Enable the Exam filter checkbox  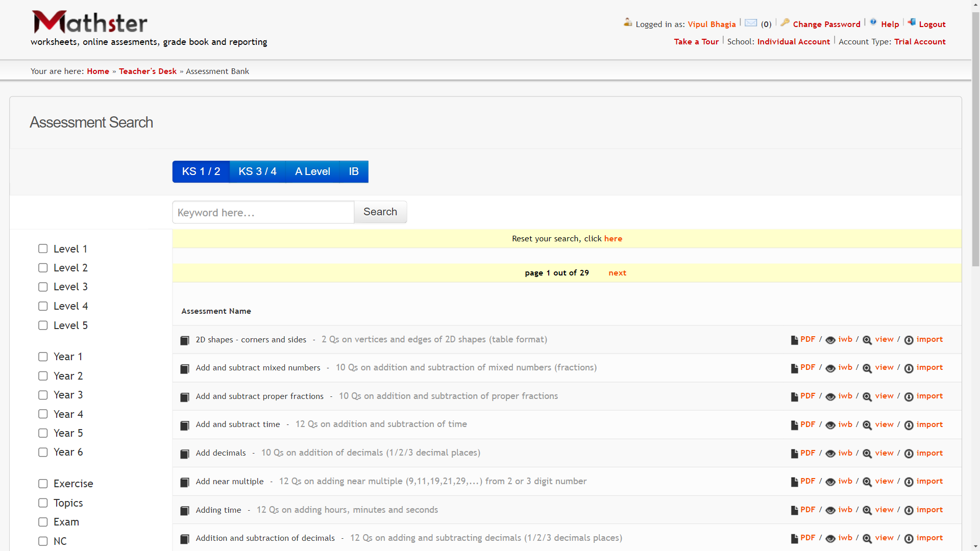[x=43, y=522]
